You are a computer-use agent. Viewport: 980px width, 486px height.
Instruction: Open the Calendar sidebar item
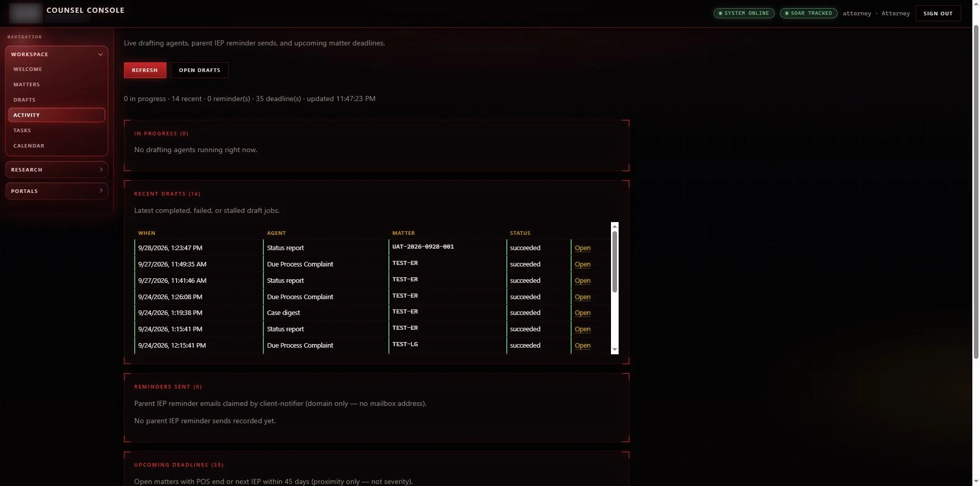click(x=57, y=145)
